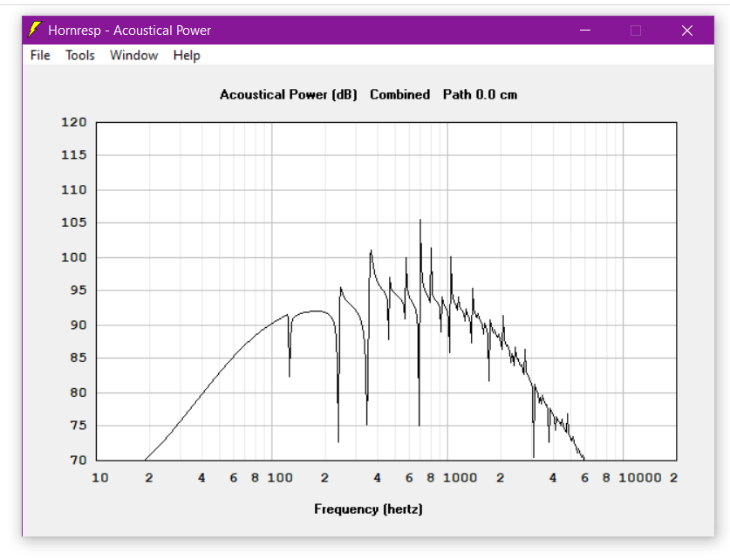This screenshot has height=560, width=730.
Task: Click the 70 dB axis value
Action: pyautogui.click(x=78, y=461)
